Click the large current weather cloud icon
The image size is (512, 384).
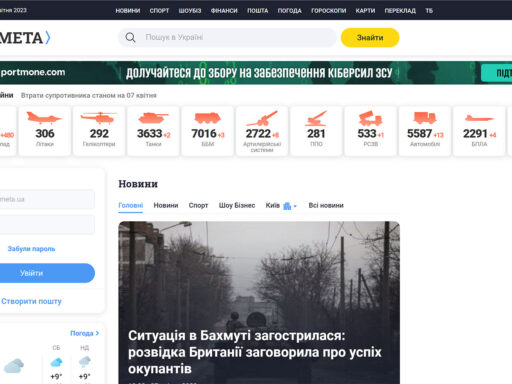tap(14, 366)
